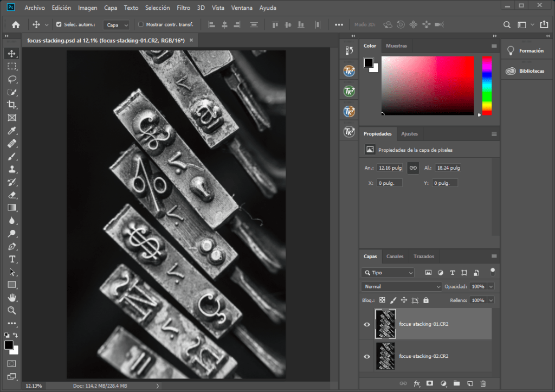The width and height of the screenshot is (555, 392).
Task: Add a layer mask
Action: click(x=430, y=384)
